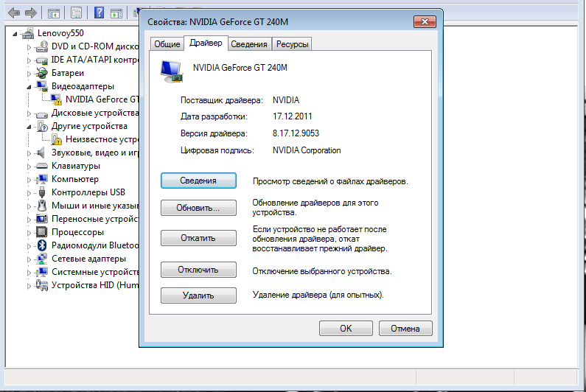Screen dimensions: 586x392
Task: Click the Мыши mouse icon
Action: click(42, 206)
